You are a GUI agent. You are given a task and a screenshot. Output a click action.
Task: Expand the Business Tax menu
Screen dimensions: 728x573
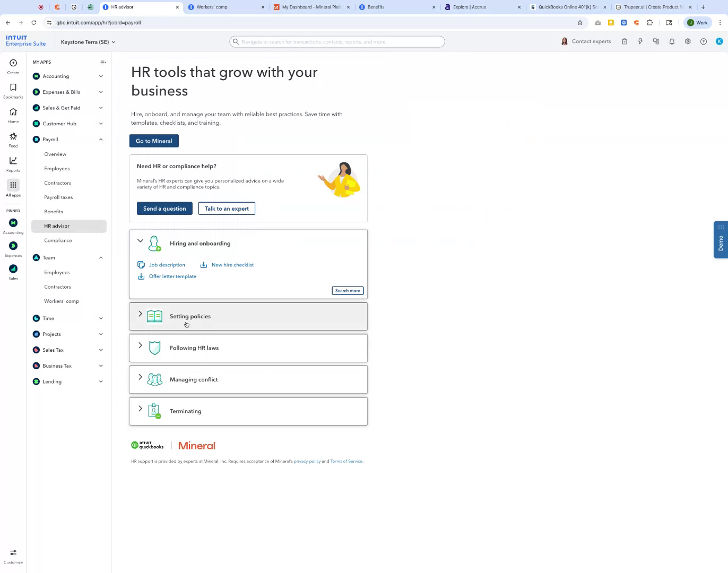101,366
